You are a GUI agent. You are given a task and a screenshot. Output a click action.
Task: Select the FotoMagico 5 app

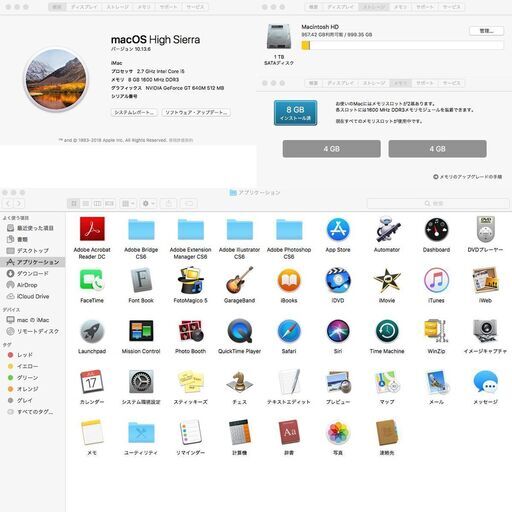[190, 280]
